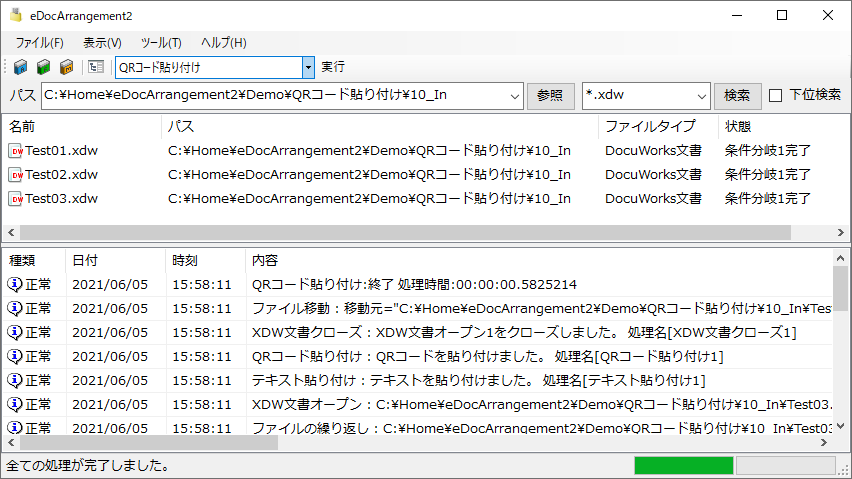Click info icon on QRコードを貼り付けました log row
Viewport: 852px width, 479px height.
click(x=15, y=356)
